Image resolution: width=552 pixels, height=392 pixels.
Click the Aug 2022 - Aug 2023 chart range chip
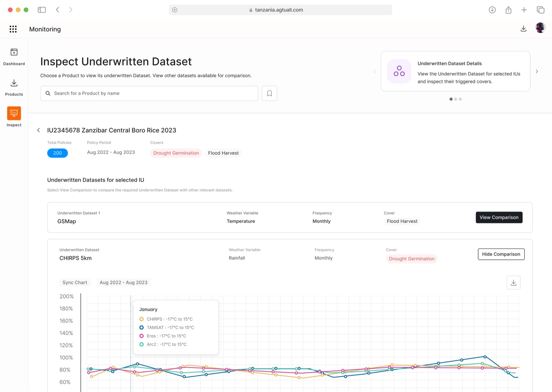(x=124, y=283)
